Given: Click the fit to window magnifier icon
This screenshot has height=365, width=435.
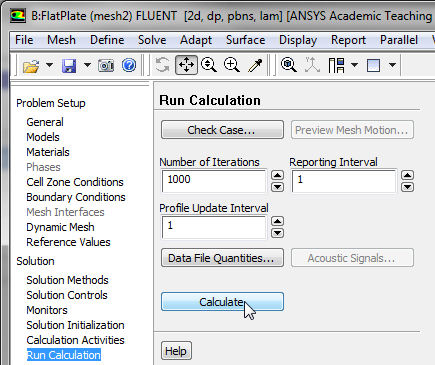Looking at the screenshot, I should pos(288,65).
